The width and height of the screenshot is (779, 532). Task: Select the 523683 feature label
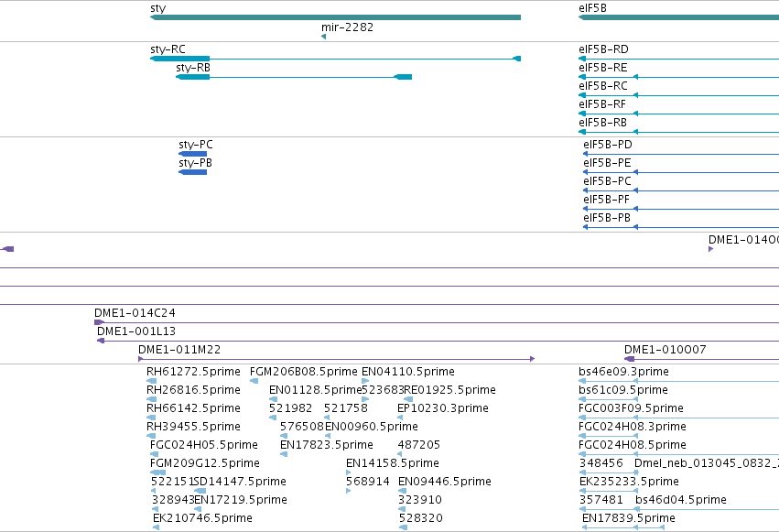(383, 390)
